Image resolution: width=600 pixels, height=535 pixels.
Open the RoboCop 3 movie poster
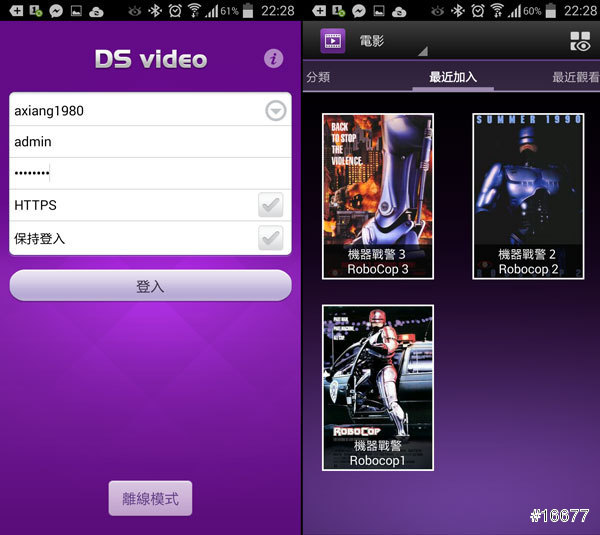pos(378,196)
